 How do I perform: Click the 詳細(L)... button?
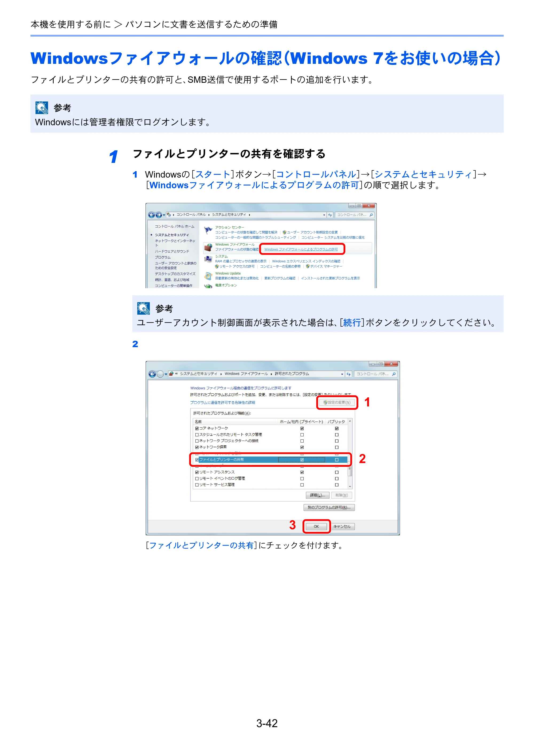(x=317, y=495)
